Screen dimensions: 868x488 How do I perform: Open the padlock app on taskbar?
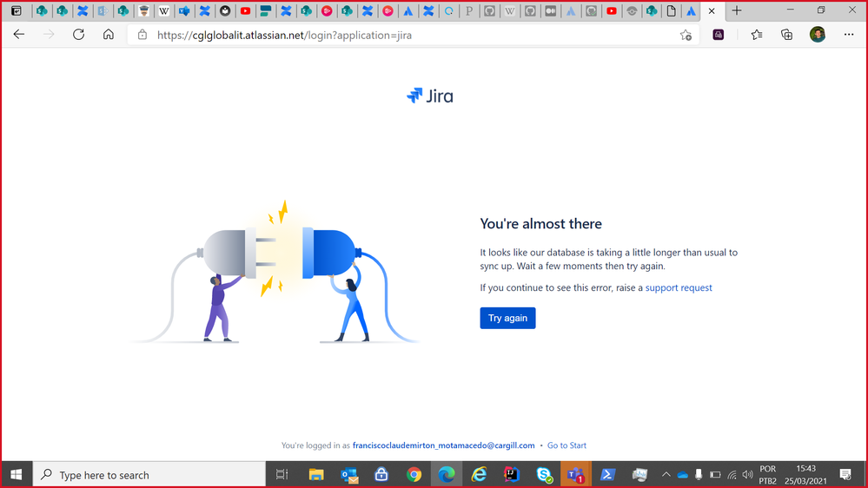point(381,475)
